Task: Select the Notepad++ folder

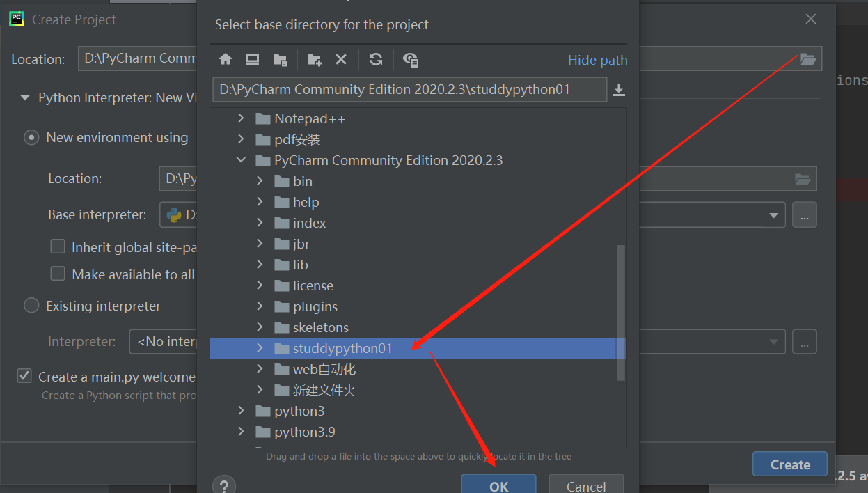Action: coord(301,119)
